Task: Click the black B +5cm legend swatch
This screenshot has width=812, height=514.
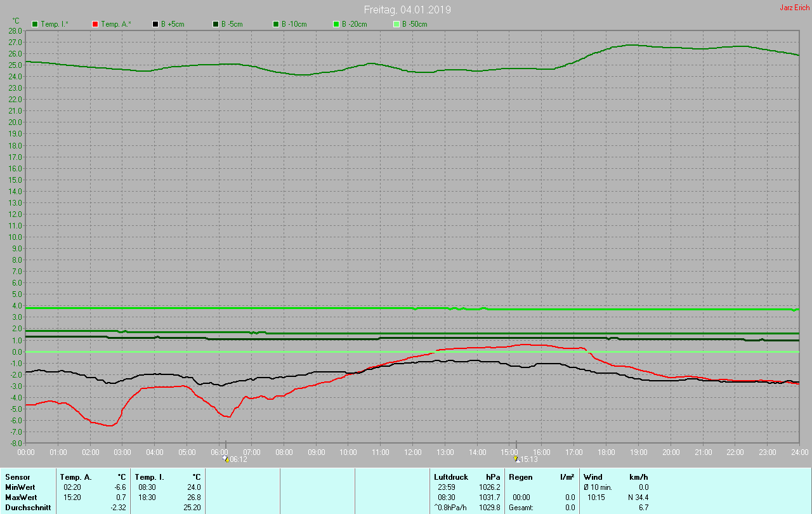Action: point(155,24)
